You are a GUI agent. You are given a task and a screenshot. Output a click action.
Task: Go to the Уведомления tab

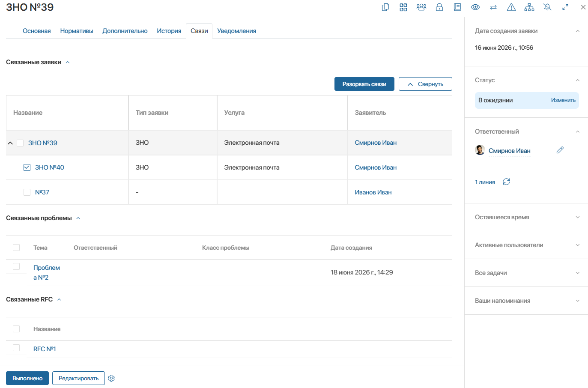tap(237, 31)
